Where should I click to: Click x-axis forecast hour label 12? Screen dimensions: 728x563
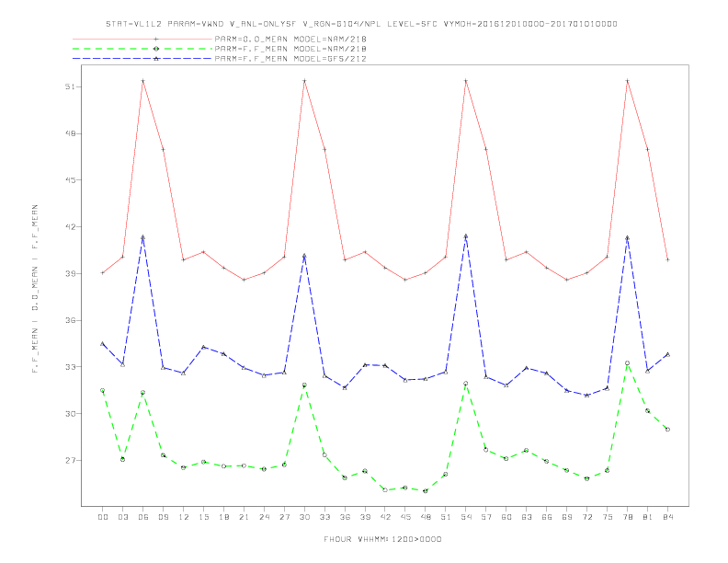(184, 517)
